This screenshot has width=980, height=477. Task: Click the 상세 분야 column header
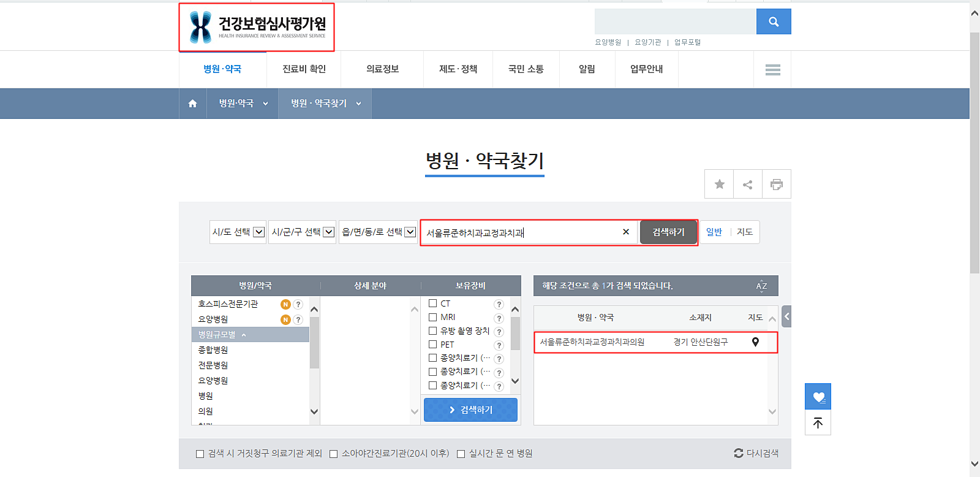(370, 286)
